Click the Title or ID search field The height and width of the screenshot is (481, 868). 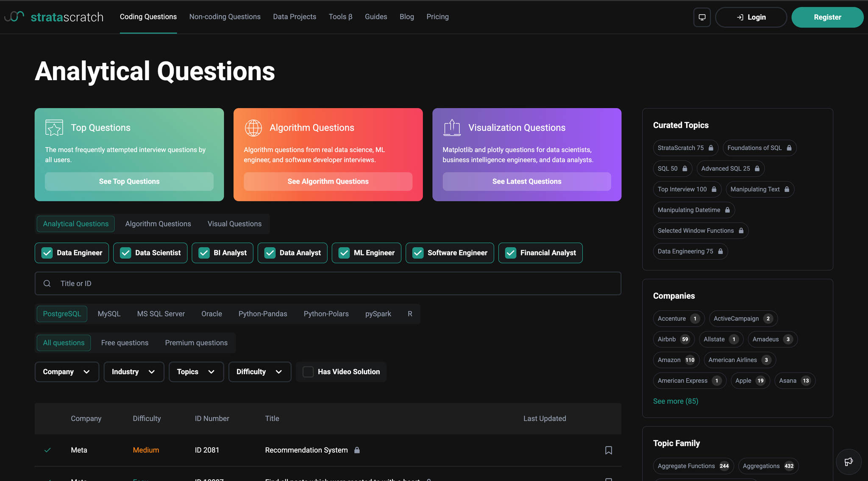328,283
